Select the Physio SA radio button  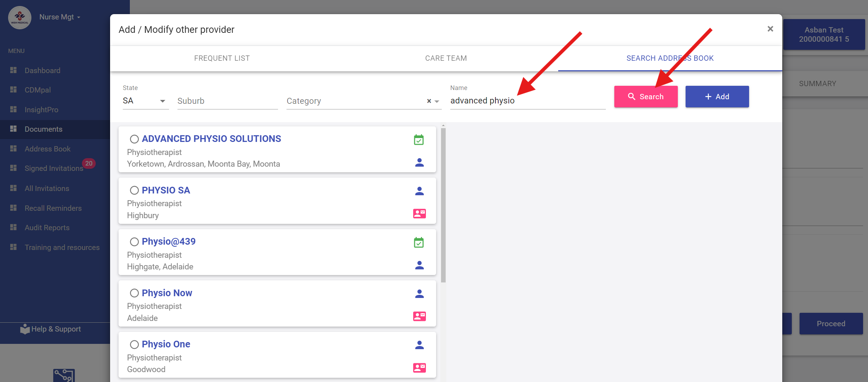coord(134,190)
